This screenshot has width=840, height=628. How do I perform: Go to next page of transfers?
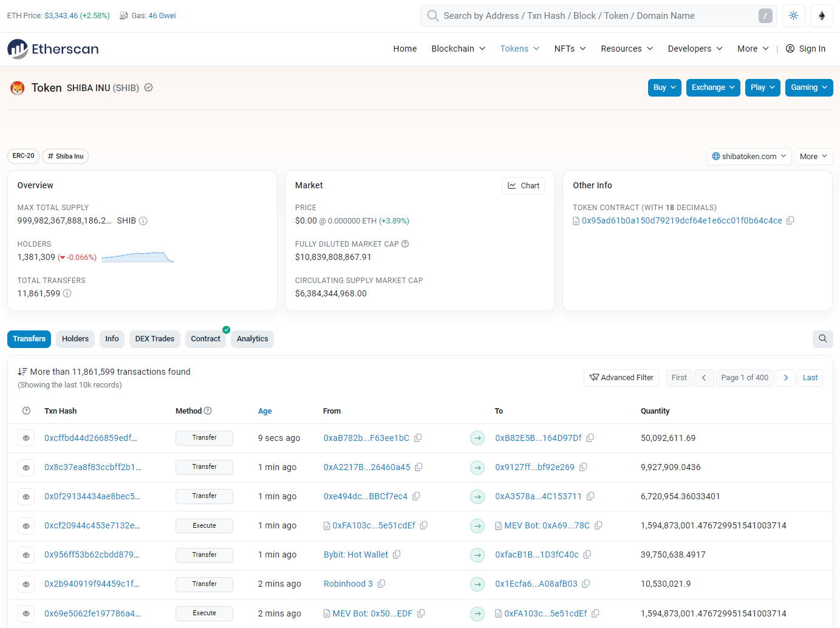[x=785, y=378]
